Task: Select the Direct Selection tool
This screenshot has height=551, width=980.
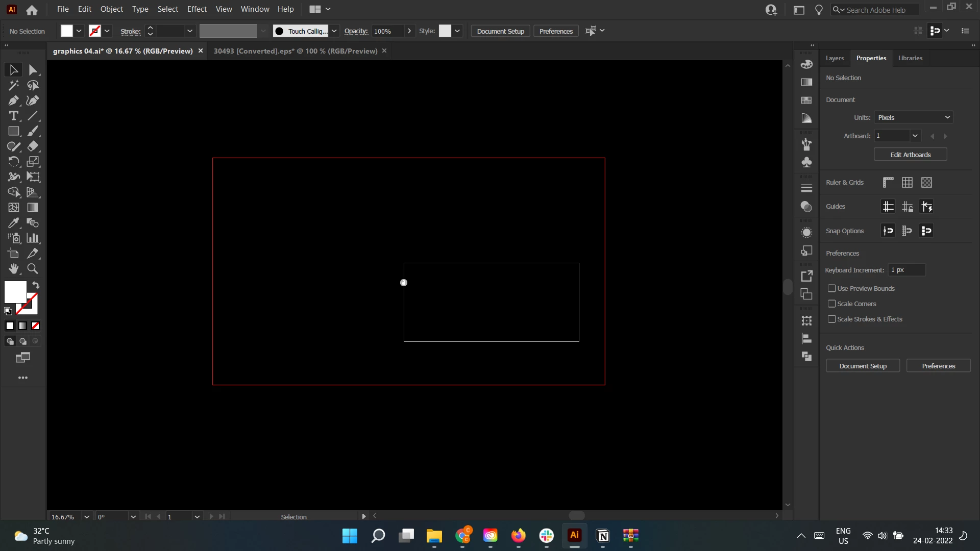Action: pyautogui.click(x=33, y=70)
